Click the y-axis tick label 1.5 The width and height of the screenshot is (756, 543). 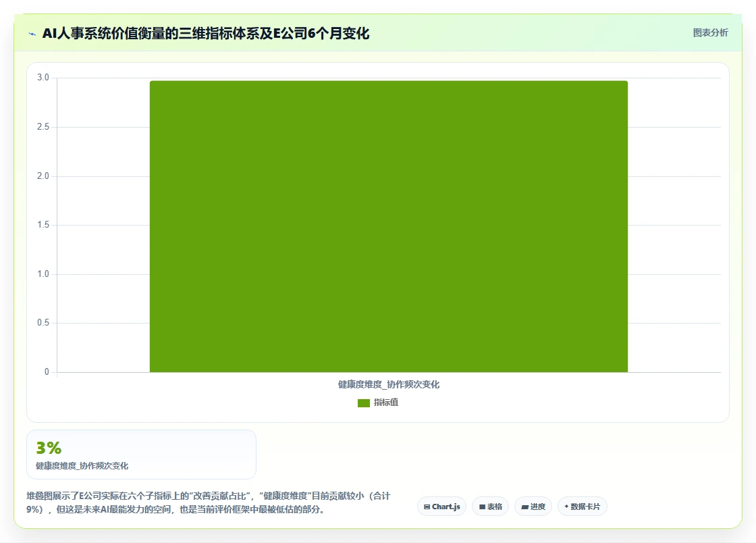tap(43, 225)
